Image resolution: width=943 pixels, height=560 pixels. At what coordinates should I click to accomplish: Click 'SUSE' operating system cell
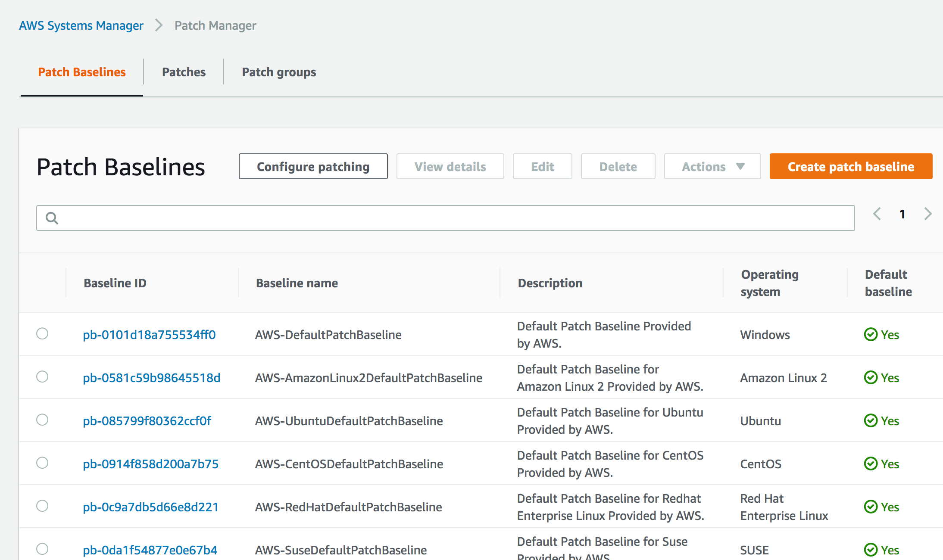pos(755,550)
